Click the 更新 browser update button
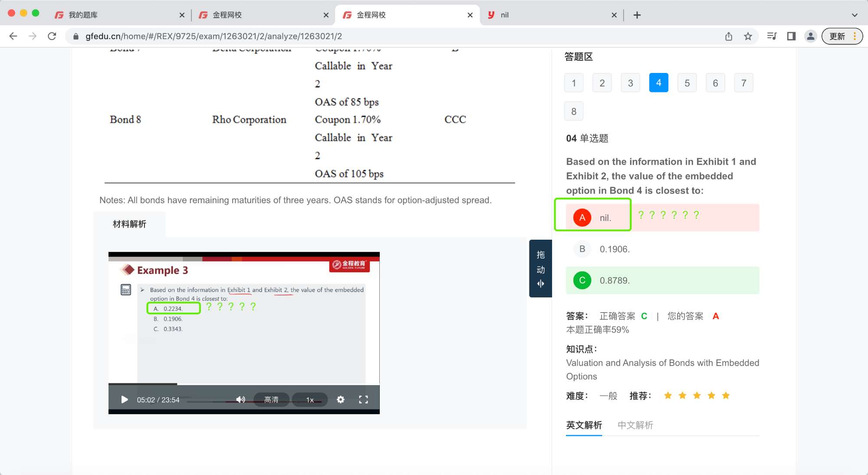Image resolution: width=868 pixels, height=475 pixels. tap(837, 36)
